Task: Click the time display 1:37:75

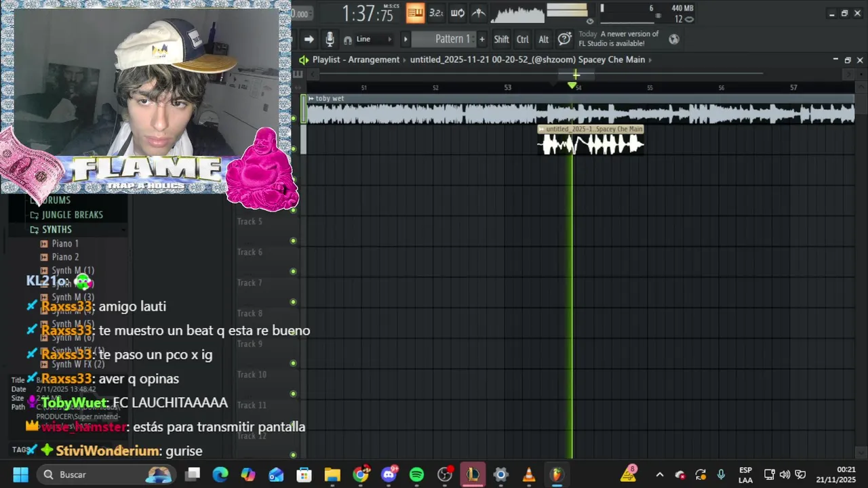Action: 368,13
